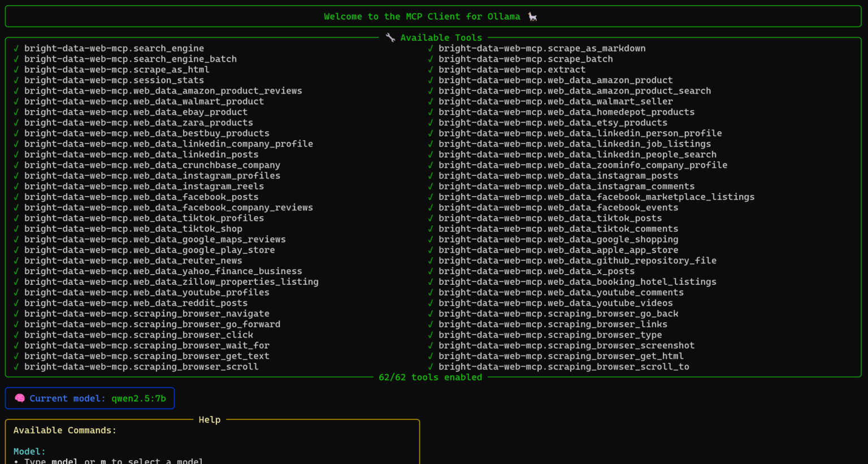The image size is (868, 464).
Task: Click the wrench icon beside Available Tools
Action: point(390,37)
